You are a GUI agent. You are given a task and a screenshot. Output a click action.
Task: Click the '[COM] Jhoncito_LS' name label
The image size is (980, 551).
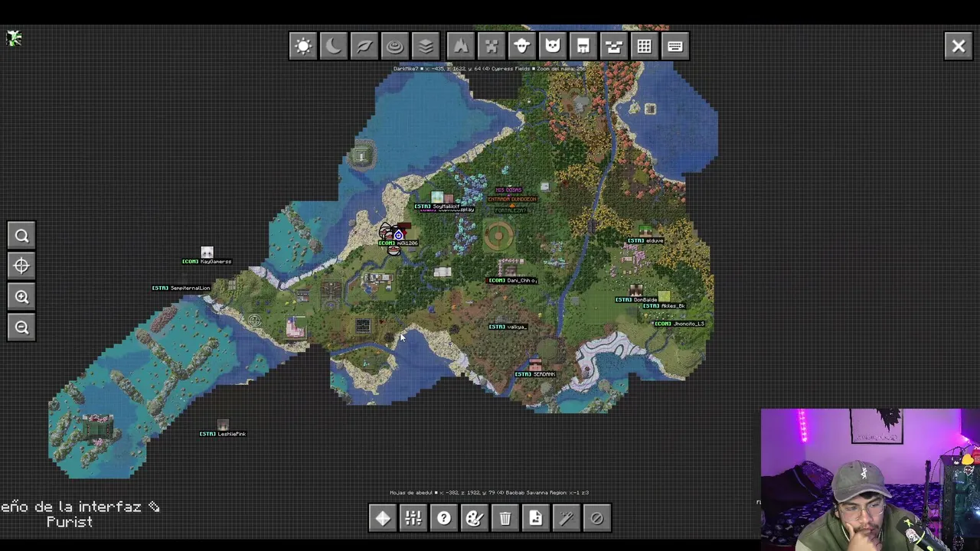(679, 324)
